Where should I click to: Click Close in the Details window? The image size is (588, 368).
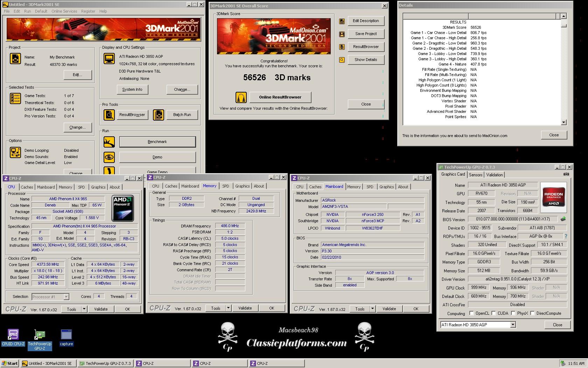[x=554, y=135]
